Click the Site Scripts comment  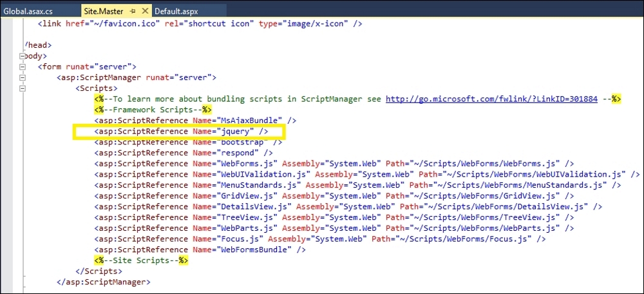(142, 260)
